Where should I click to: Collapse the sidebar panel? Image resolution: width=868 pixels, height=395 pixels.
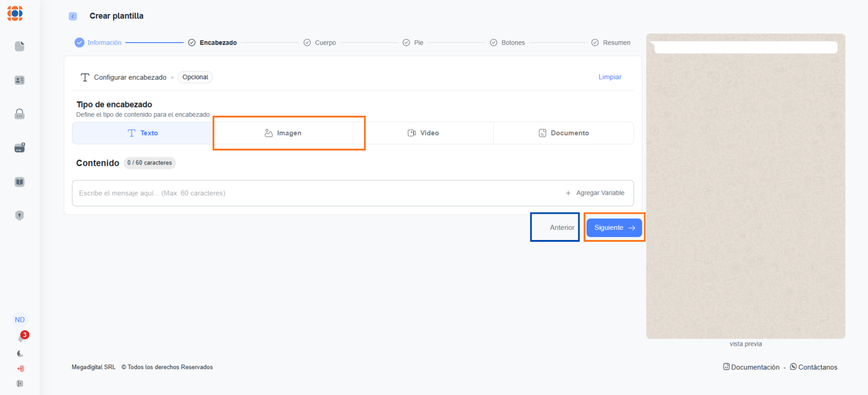coord(20,384)
